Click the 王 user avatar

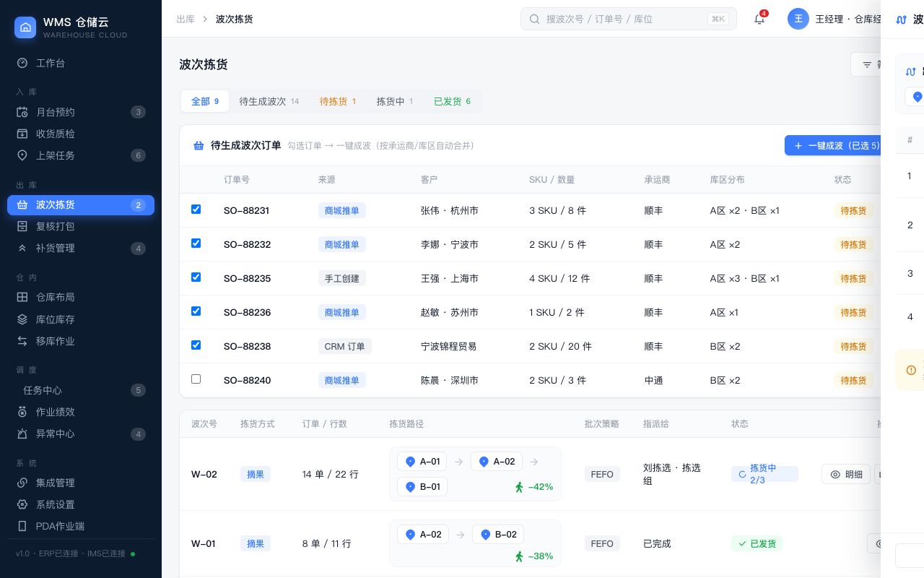[798, 19]
